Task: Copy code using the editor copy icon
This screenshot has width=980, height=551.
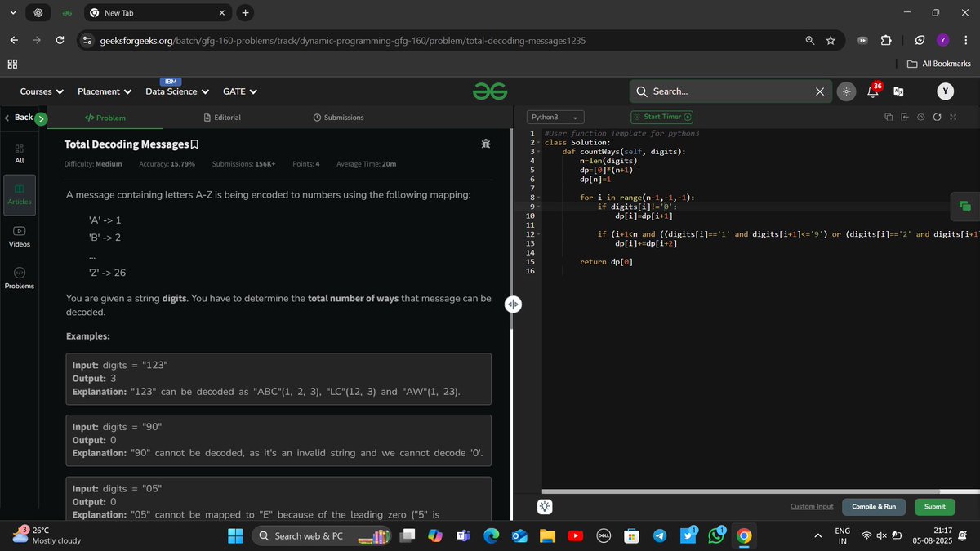Action: (x=889, y=118)
